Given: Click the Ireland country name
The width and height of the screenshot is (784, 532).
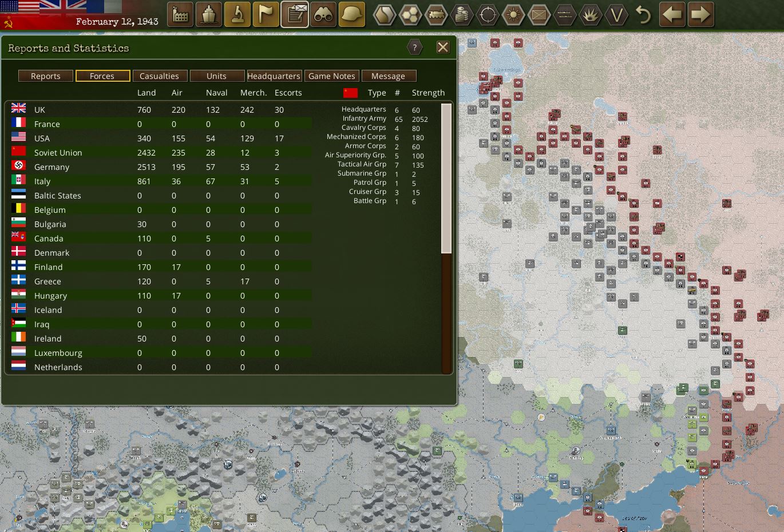Looking at the screenshot, I should coord(47,339).
